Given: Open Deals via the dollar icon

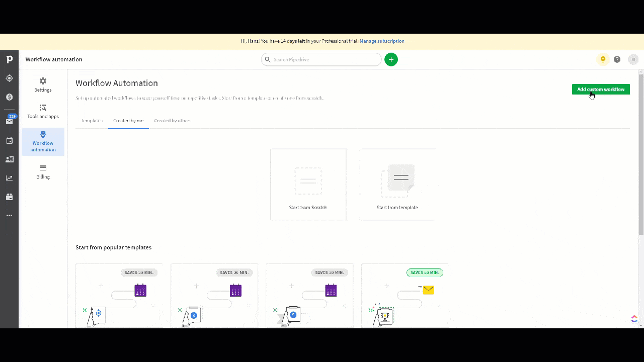Looking at the screenshot, I should [9, 97].
